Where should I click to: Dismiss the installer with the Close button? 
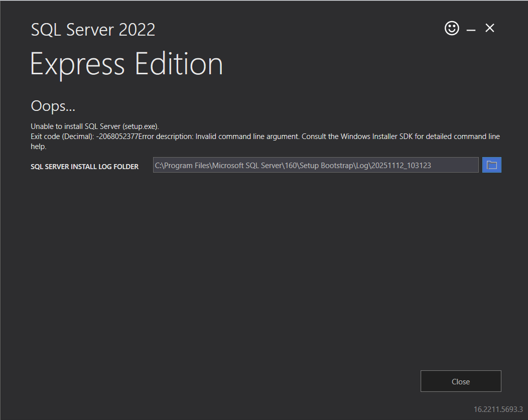460,381
